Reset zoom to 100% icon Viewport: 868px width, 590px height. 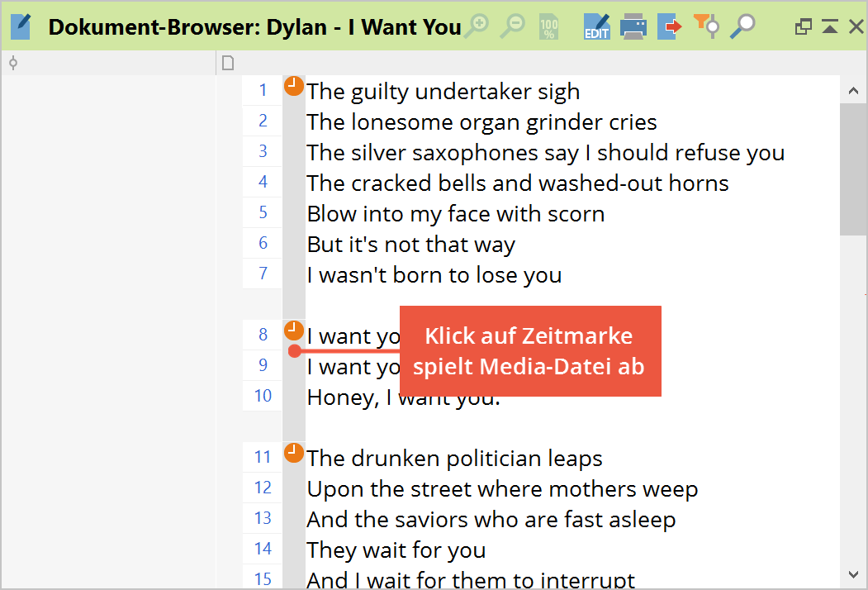pos(548,27)
